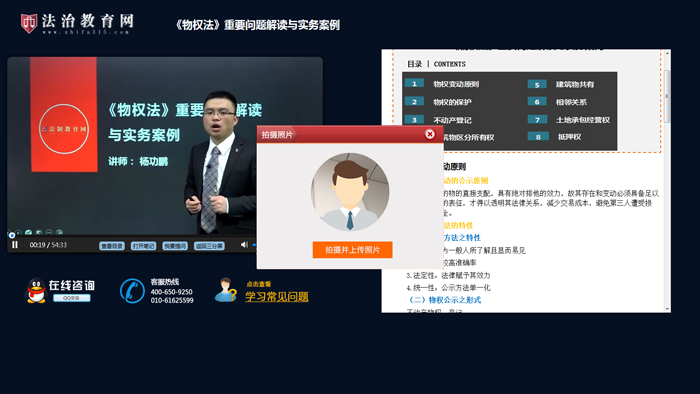Click the 打开笔记 button

[x=143, y=246]
